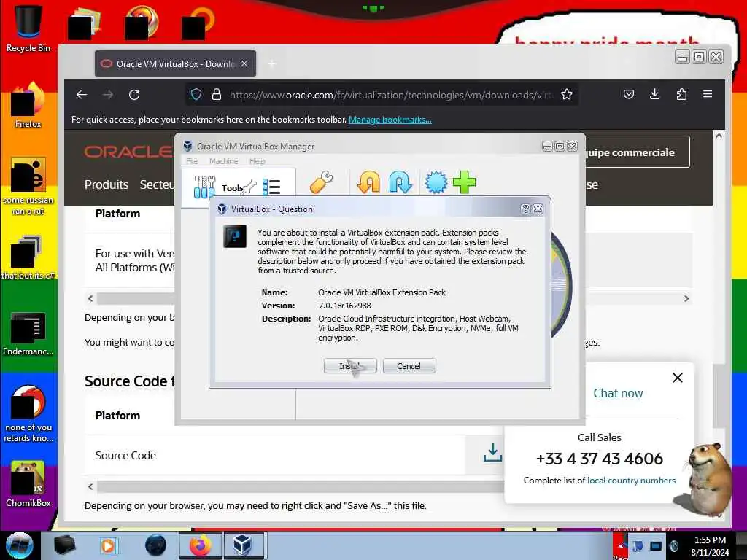This screenshot has width=747, height=560.
Task: Click the help question-mark button in Question dialog
Action: (525, 209)
